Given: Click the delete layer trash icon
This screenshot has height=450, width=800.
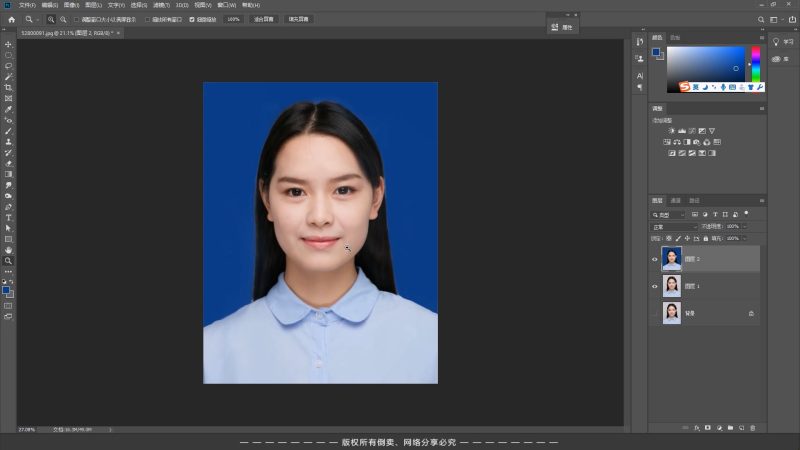Looking at the screenshot, I should (751, 427).
